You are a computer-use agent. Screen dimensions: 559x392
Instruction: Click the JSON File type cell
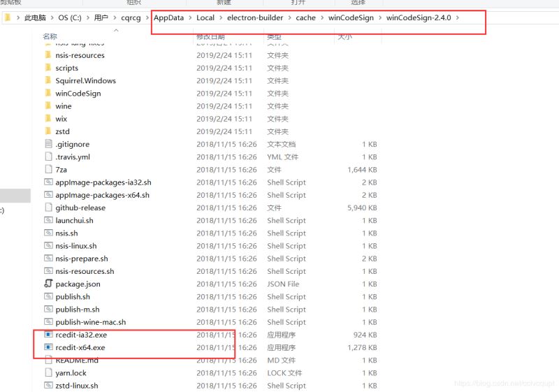pos(283,284)
